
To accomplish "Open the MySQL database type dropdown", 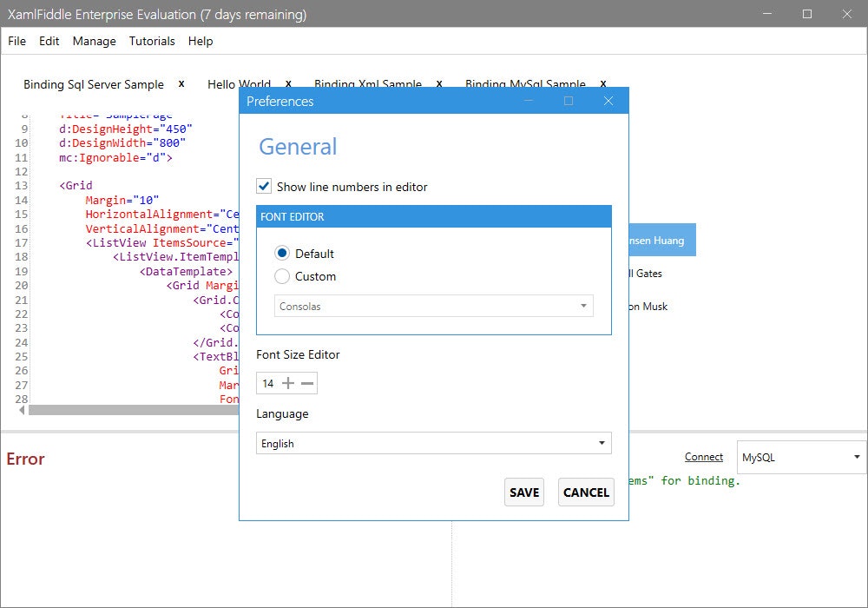I will click(x=801, y=457).
